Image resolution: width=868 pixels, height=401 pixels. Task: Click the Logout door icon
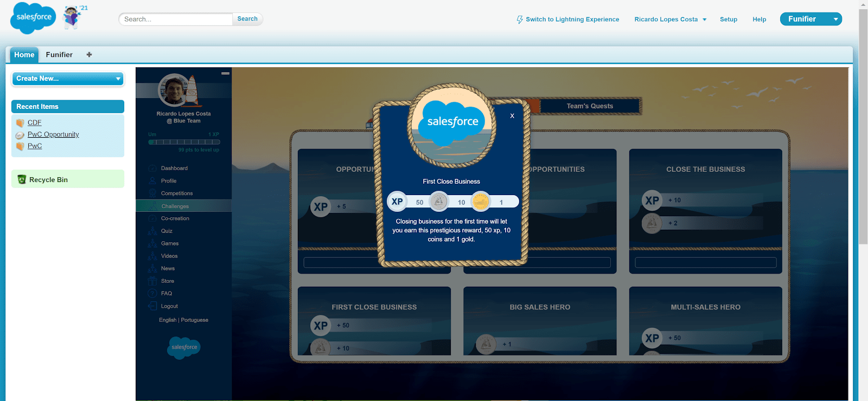152,306
